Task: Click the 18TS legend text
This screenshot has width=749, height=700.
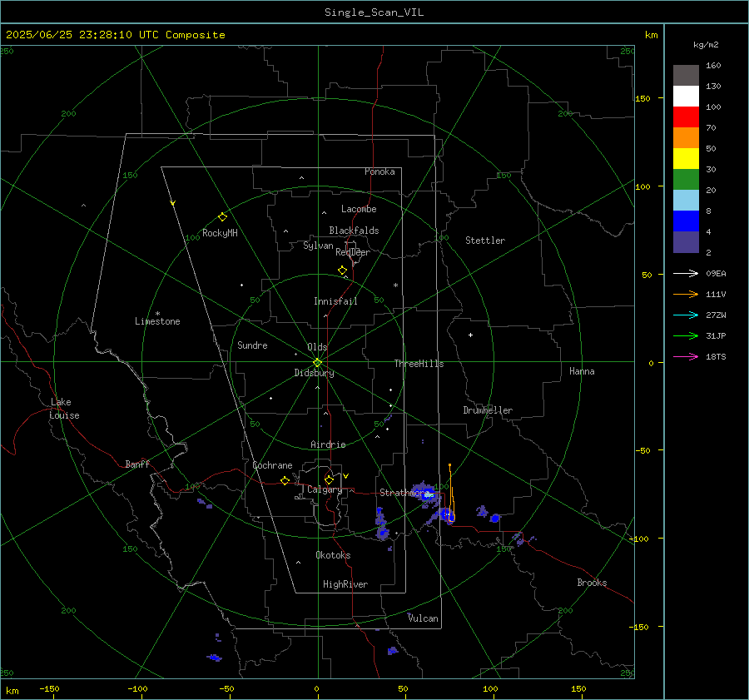Action: coord(716,357)
